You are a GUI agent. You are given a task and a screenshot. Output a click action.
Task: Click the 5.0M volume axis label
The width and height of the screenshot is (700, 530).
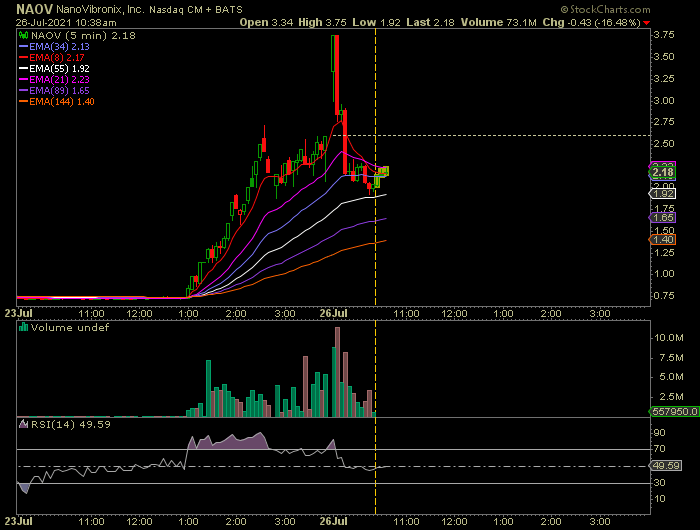[671, 377]
